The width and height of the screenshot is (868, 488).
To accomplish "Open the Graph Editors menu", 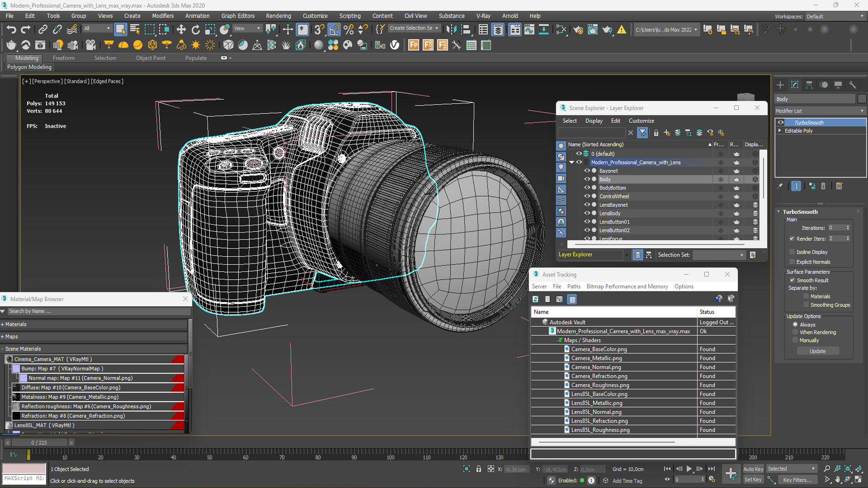I will point(238,16).
